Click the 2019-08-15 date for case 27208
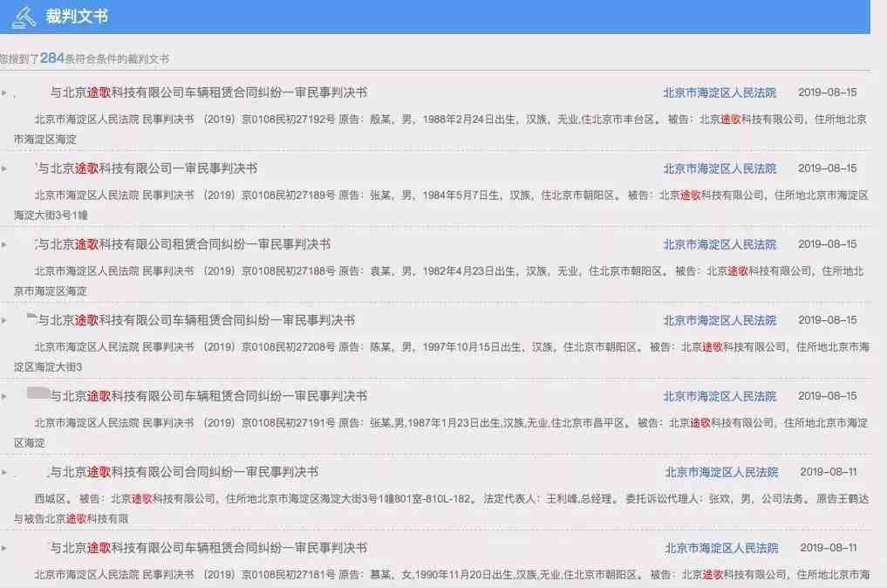Viewport: 887px width, 588px height. click(x=827, y=320)
